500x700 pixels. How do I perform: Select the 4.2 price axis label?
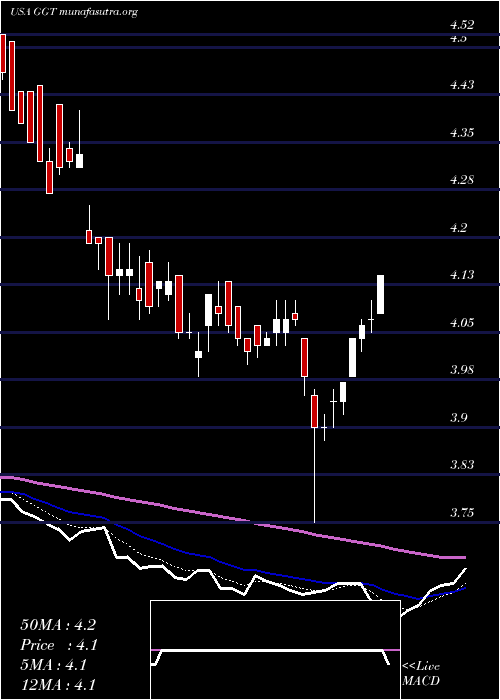click(458, 228)
